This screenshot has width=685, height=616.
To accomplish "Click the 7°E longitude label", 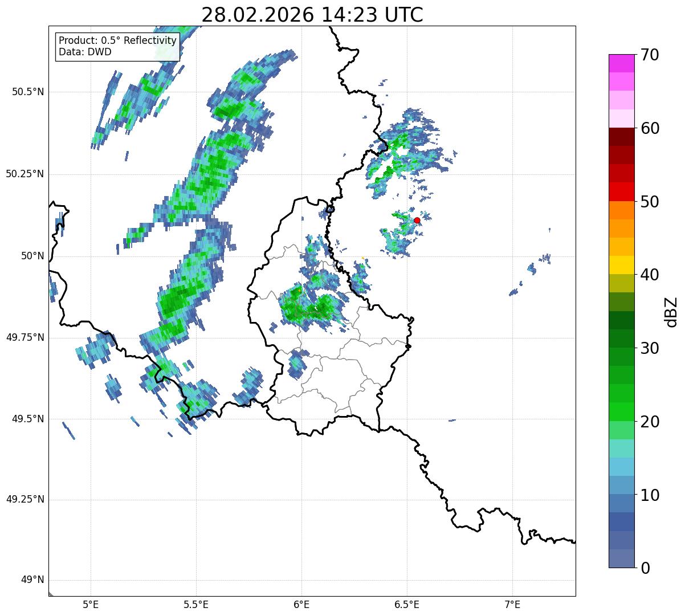I will tap(512, 604).
